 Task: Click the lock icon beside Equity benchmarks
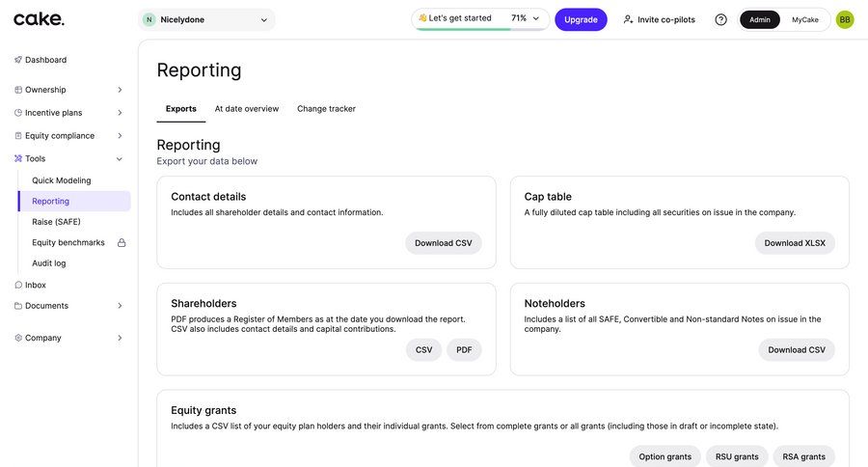(x=122, y=242)
